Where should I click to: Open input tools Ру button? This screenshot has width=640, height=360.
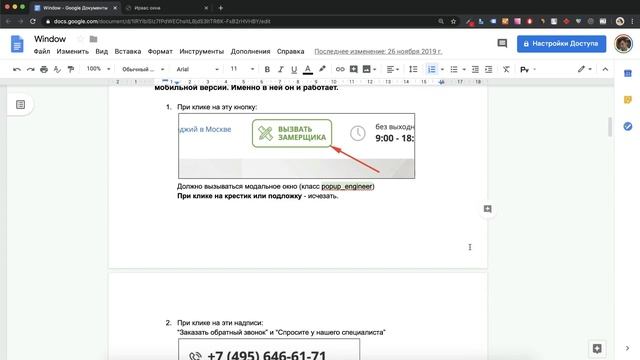coord(524,70)
